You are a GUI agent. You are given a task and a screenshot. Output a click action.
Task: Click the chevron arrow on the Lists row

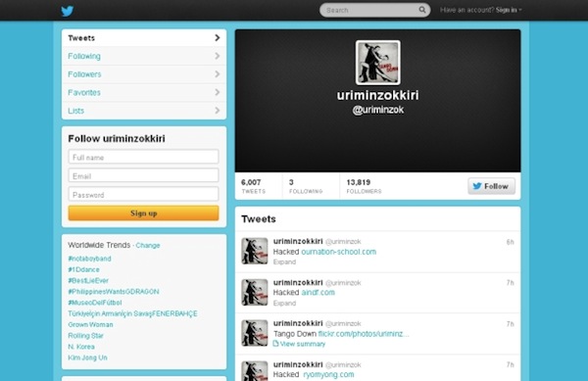click(218, 111)
